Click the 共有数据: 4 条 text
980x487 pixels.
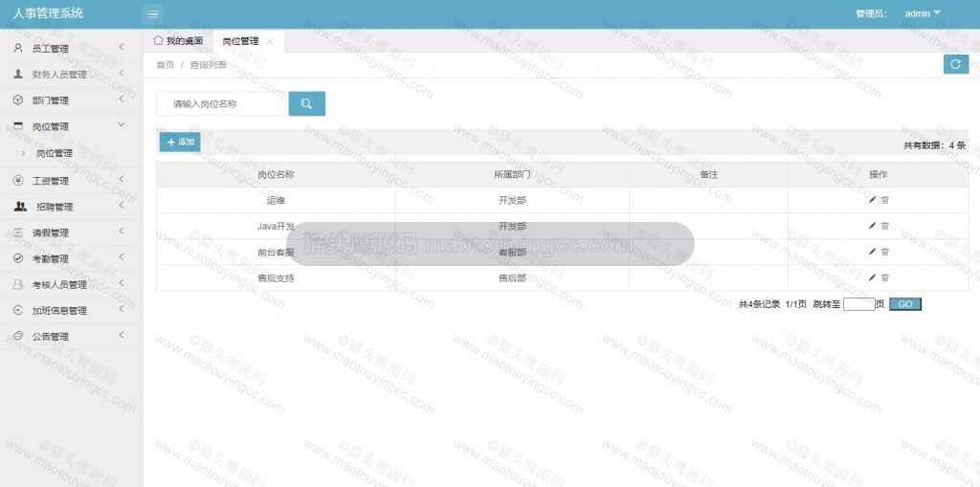(x=934, y=145)
